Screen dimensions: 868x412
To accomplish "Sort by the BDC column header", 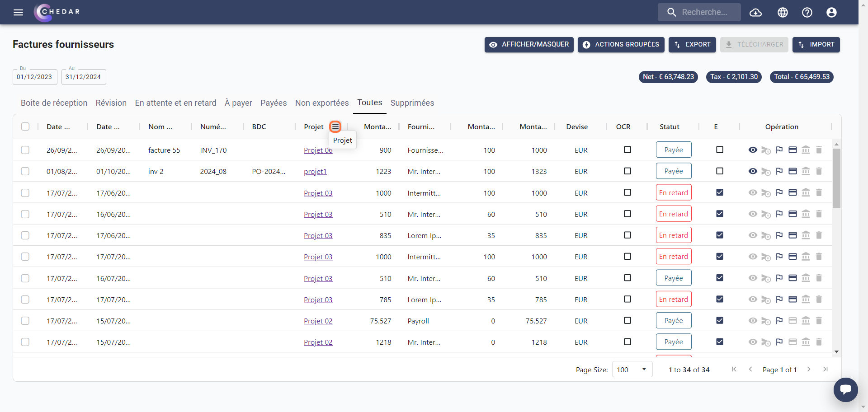I will 259,126.
